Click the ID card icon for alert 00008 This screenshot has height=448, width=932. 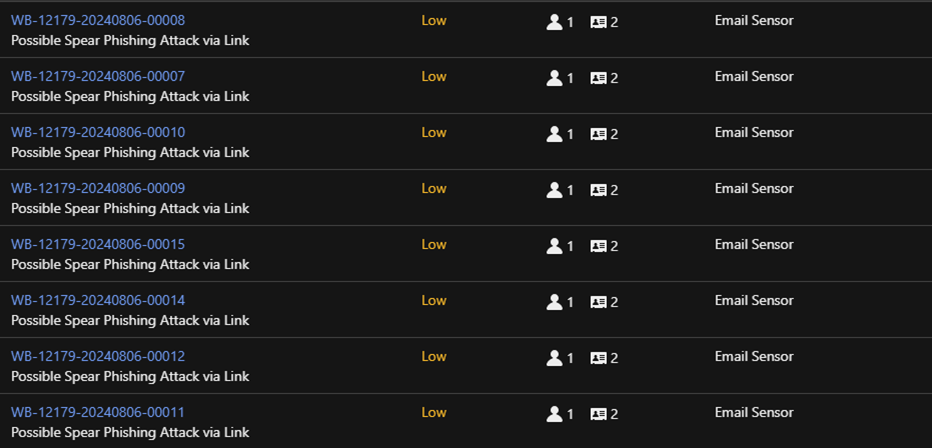pos(599,21)
